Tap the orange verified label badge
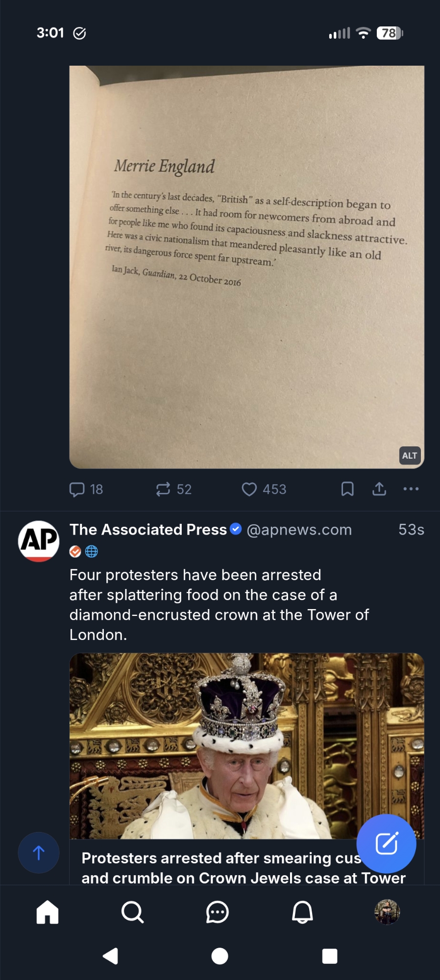Viewport: 440px width, 980px height. click(75, 552)
